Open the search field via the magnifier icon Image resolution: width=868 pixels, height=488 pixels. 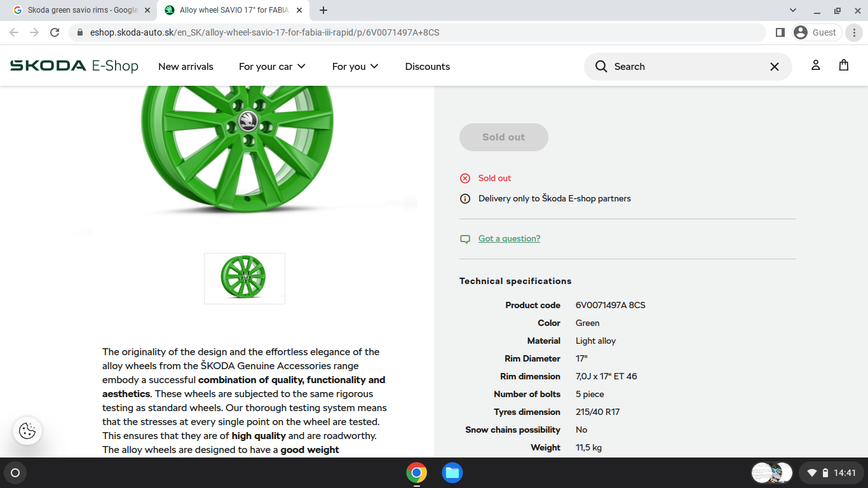point(600,66)
